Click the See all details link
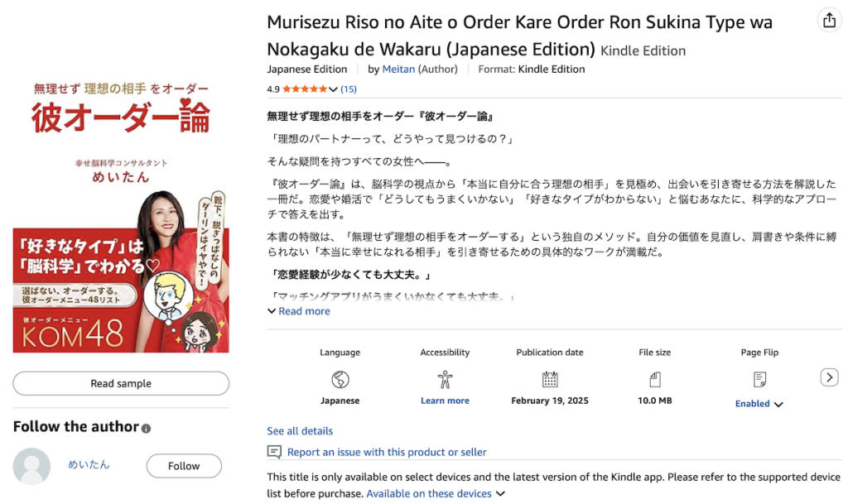The width and height of the screenshot is (848, 504). click(x=300, y=431)
